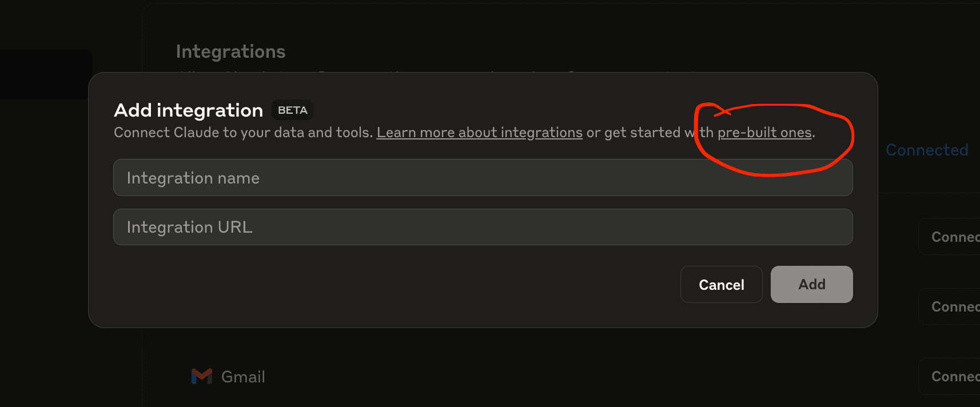Click the BETA badge beside Add integration
This screenshot has height=407, width=980.
point(292,110)
